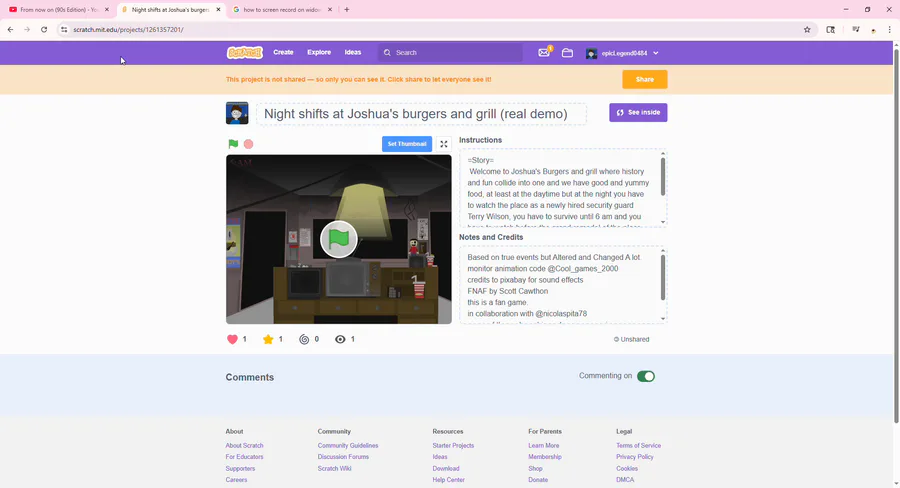This screenshot has height=488, width=900.
Task: Click the project title text field
Action: point(421,114)
